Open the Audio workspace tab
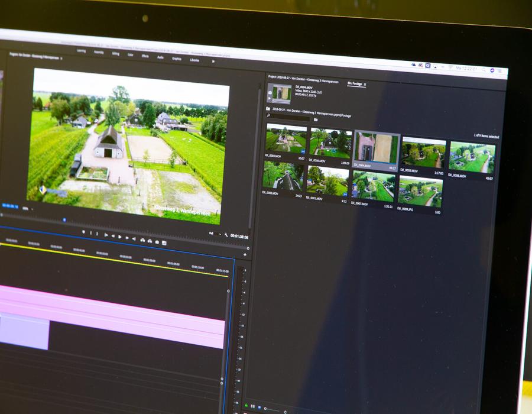Viewport: 532px width, 414px height. (x=160, y=57)
